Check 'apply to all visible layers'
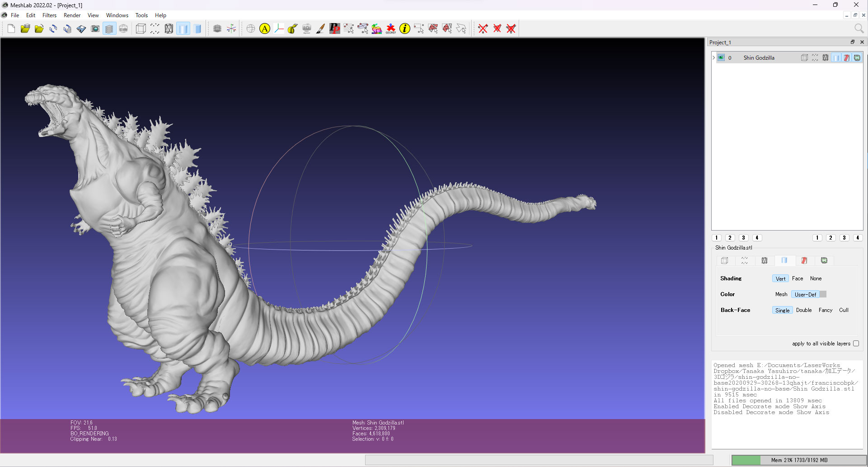Screen dimensions: 868x467 point(856,344)
